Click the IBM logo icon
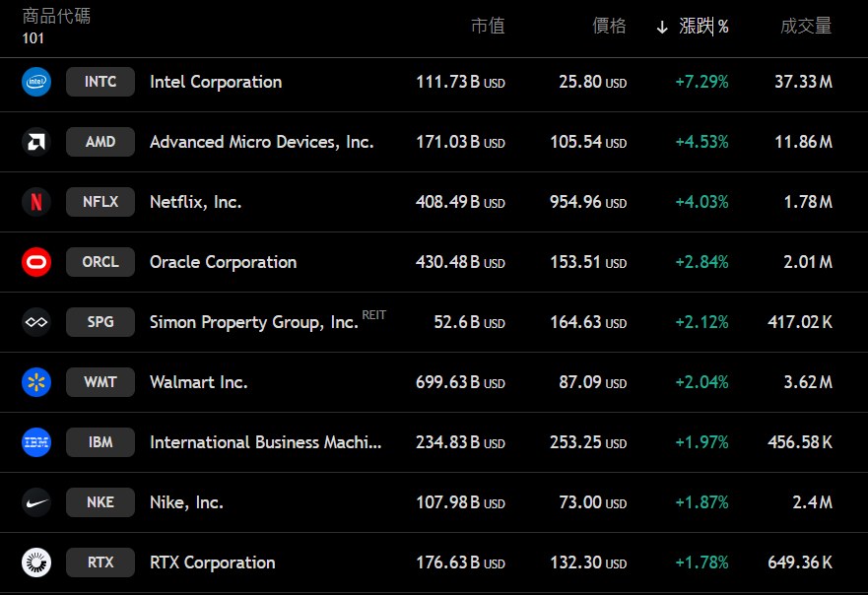868x595 pixels. (36, 442)
